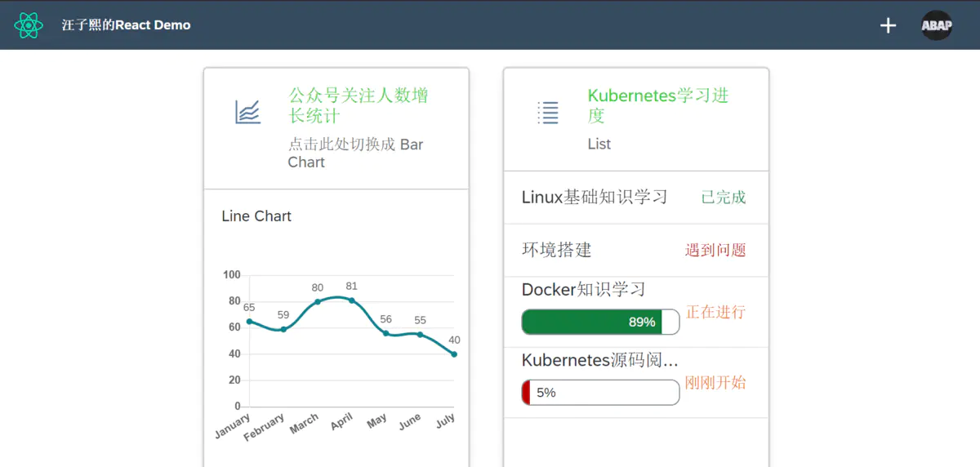Open the 公众号关注人数增长统计 card title
Screen dimensions: 980x467
(x=358, y=105)
